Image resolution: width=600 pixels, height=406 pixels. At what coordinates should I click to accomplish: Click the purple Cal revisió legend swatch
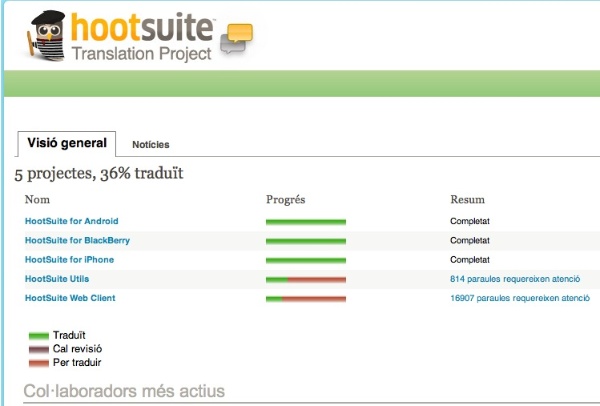coord(39,349)
